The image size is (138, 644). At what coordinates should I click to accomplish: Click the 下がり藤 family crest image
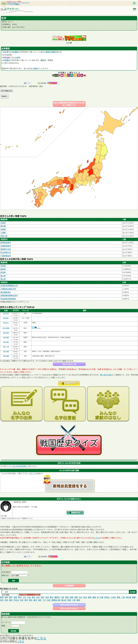pos(6,506)
